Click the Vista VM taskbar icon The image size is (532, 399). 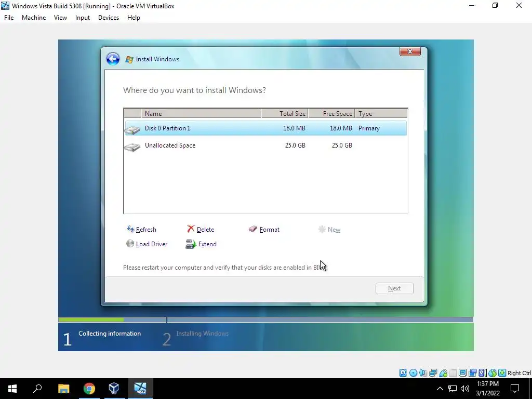tap(140, 389)
